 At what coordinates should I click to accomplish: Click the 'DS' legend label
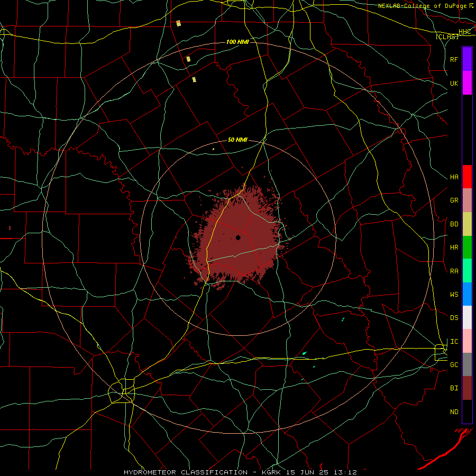[x=454, y=318]
